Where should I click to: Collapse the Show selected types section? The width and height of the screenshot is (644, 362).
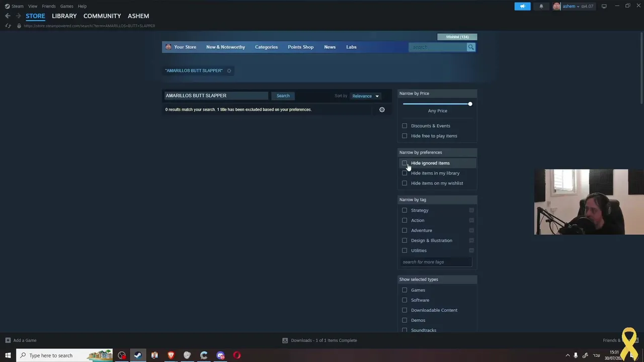pyautogui.click(x=437, y=280)
